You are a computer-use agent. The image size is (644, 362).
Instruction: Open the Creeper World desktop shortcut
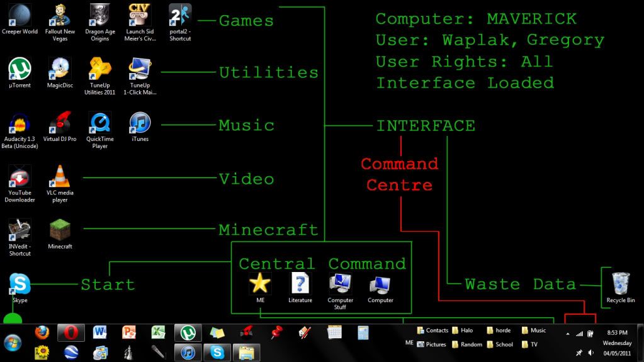click(20, 20)
